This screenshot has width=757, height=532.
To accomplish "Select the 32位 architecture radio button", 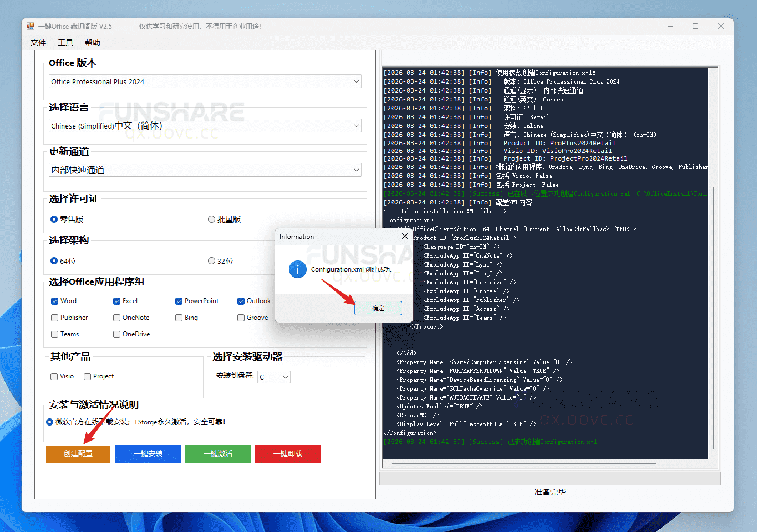I will 211,261.
